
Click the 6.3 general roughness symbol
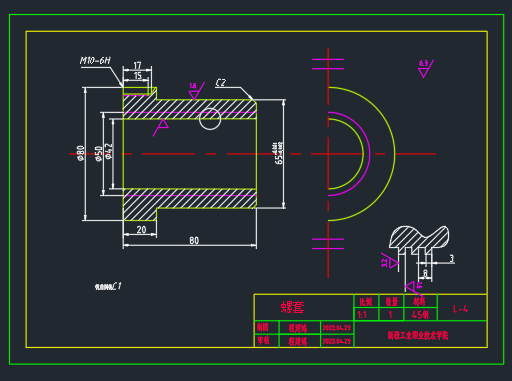[425, 68]
